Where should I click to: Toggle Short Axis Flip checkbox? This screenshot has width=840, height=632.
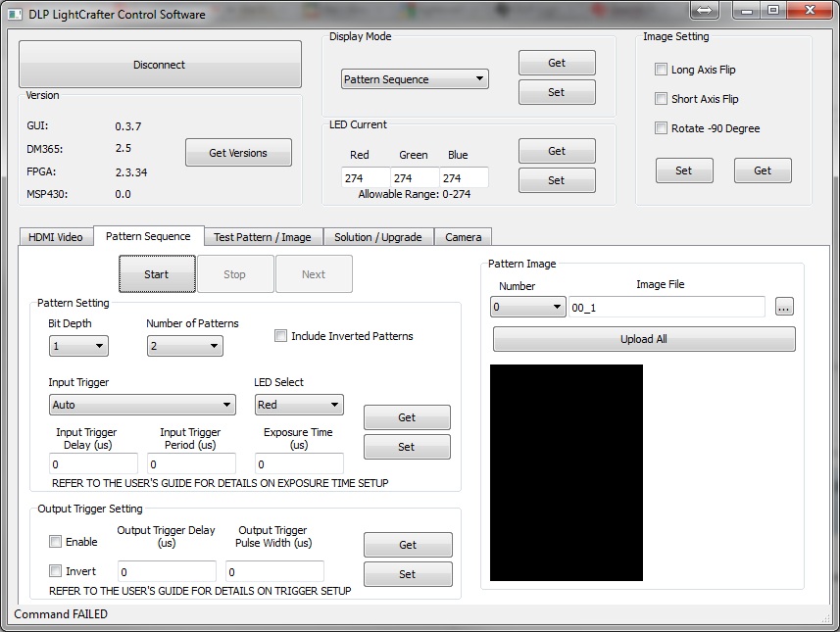(x=661, y=99)
